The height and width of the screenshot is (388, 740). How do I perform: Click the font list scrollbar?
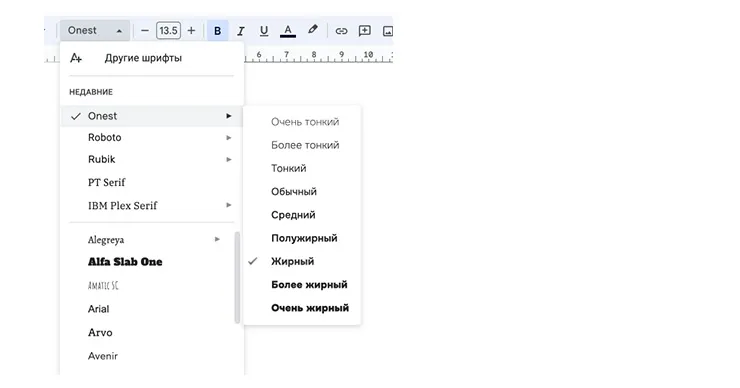coord(237,278)
